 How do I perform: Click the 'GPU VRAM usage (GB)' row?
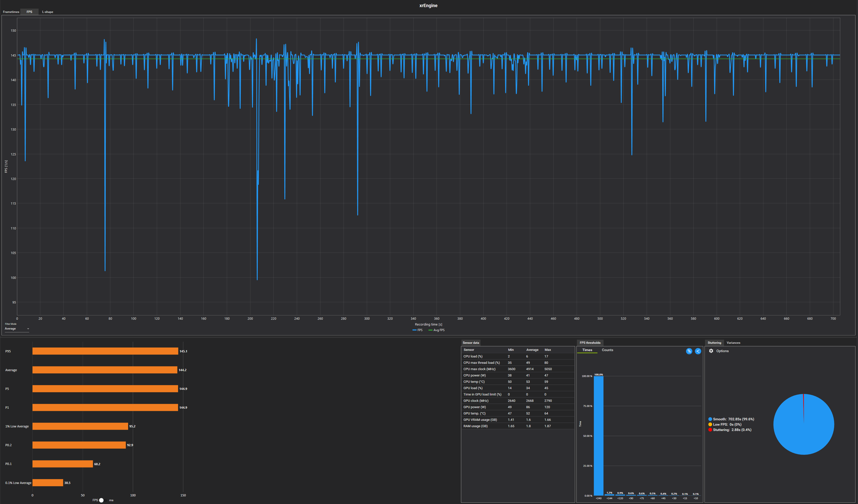click(518, 420)
